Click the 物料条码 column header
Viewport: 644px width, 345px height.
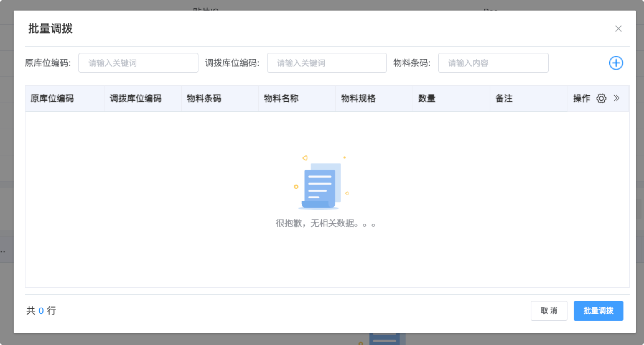[204, 99]
